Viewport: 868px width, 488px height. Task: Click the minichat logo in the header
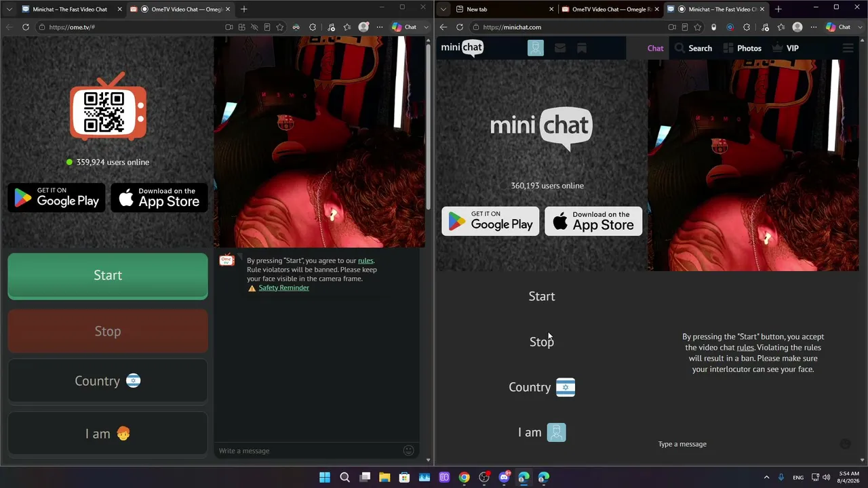462,47
